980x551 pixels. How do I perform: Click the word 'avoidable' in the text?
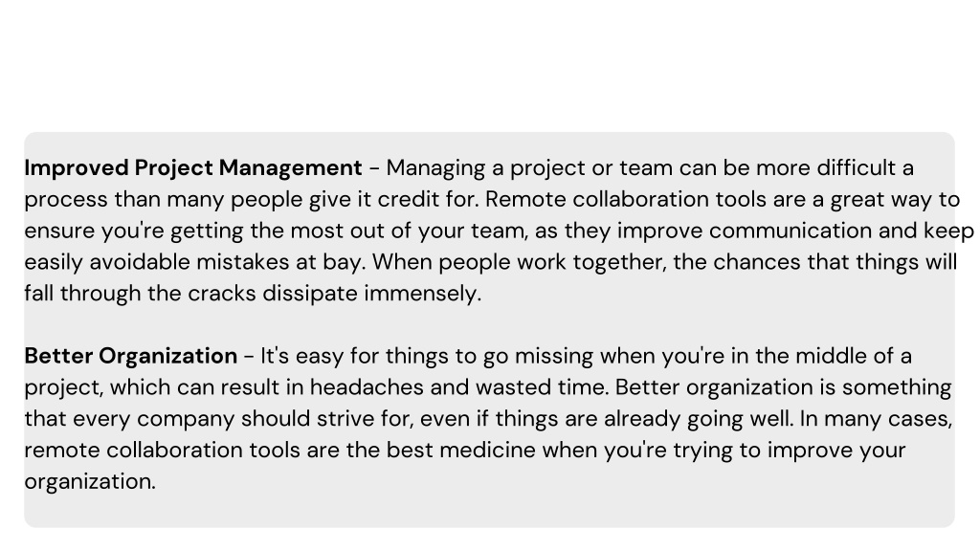(x=140, y=262)
